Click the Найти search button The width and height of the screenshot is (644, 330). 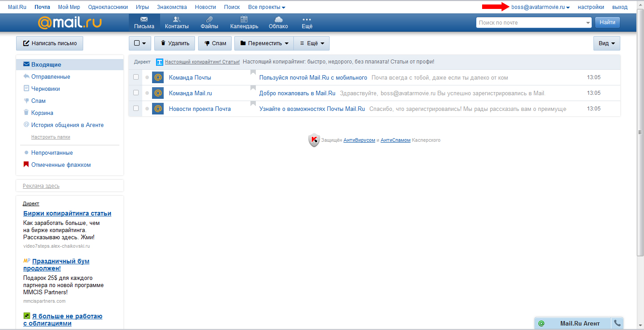[607, 22]
